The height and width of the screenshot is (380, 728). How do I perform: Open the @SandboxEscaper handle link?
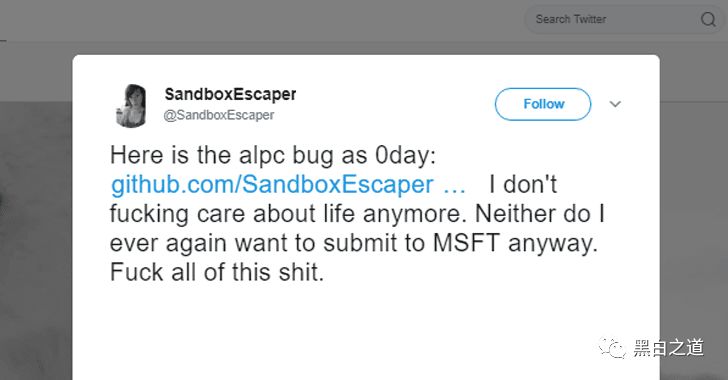click(x=219, y=115)
